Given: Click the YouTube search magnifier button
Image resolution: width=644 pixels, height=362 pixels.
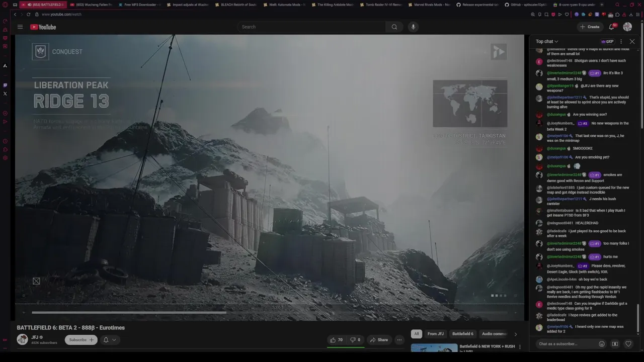Looking at the screenshot, I should click(394, 27).
